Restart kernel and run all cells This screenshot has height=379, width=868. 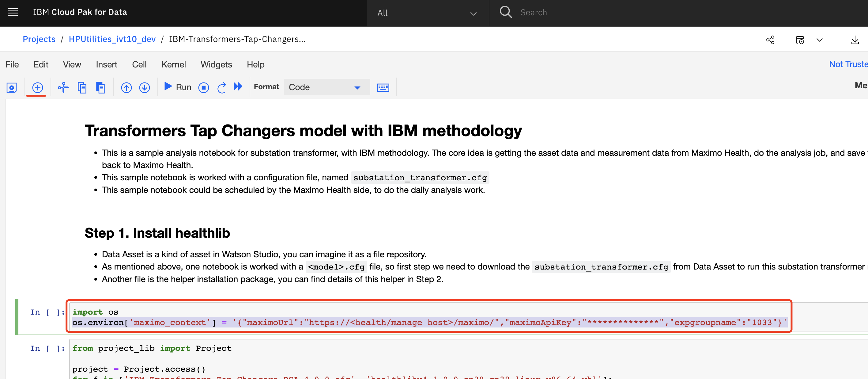pyautogui.click(x=238, y=87)
